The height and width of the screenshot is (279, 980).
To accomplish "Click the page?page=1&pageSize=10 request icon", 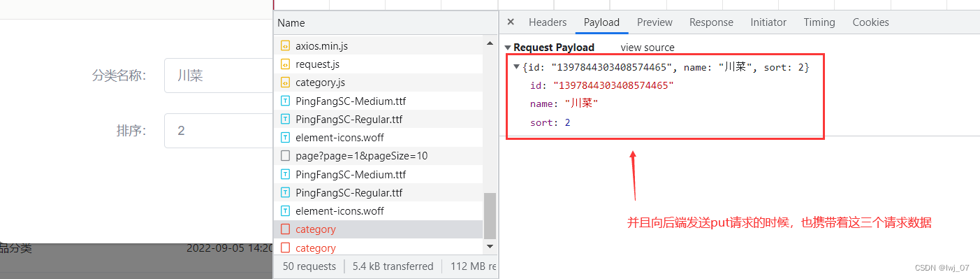I will (285, 156).
